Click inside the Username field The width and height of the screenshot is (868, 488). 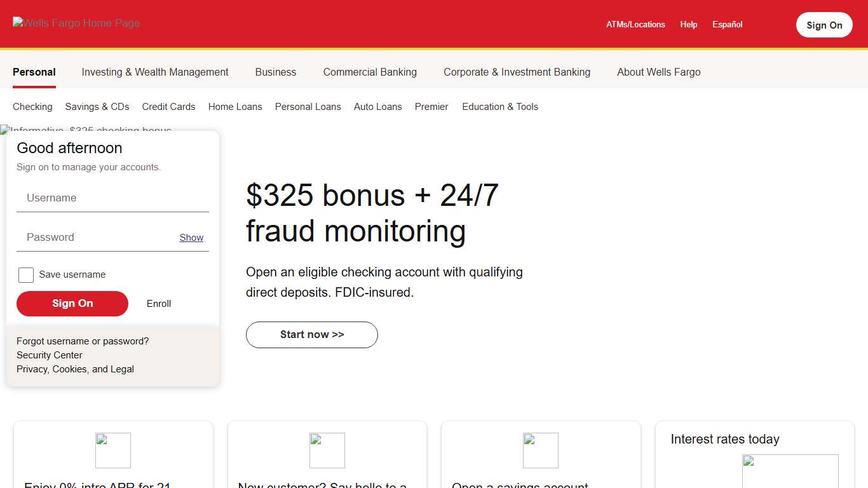point(112,198)
